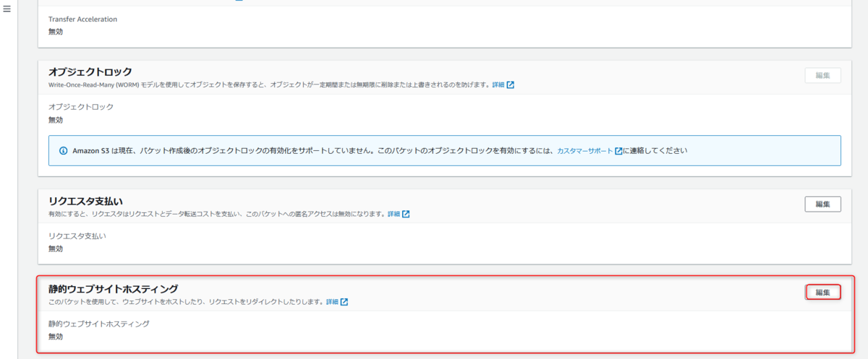Image resolution: width=868 pixels, height=359 pixels.
Task: Click the greyed-out 編集 button for オブジェクトロック
Action: pyautogui.click(x=822, y=75)
